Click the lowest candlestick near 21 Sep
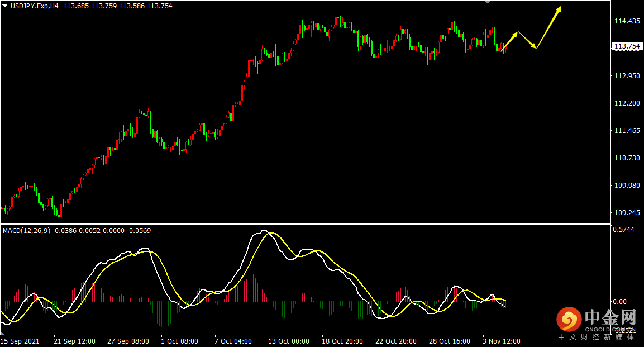The image size is (644, 347). (60, 212)
